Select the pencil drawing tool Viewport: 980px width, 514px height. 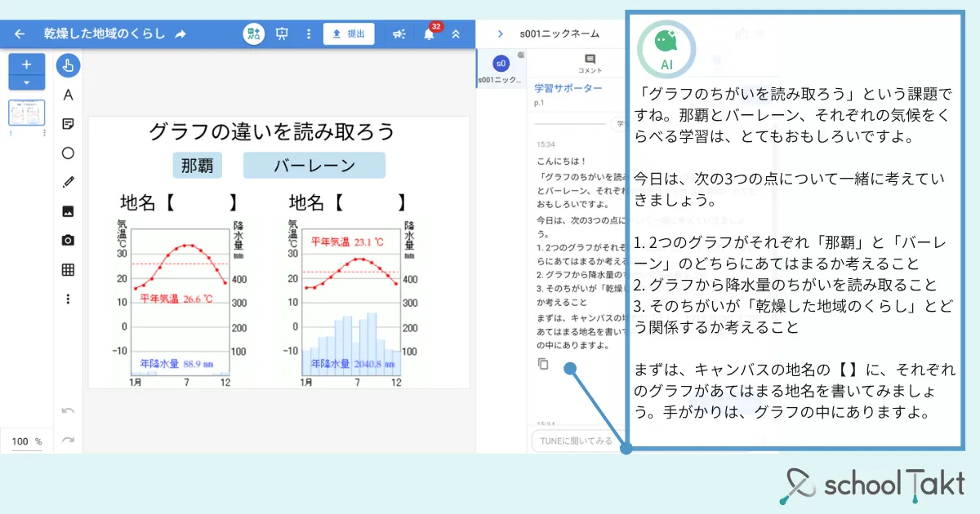[68, 182]
